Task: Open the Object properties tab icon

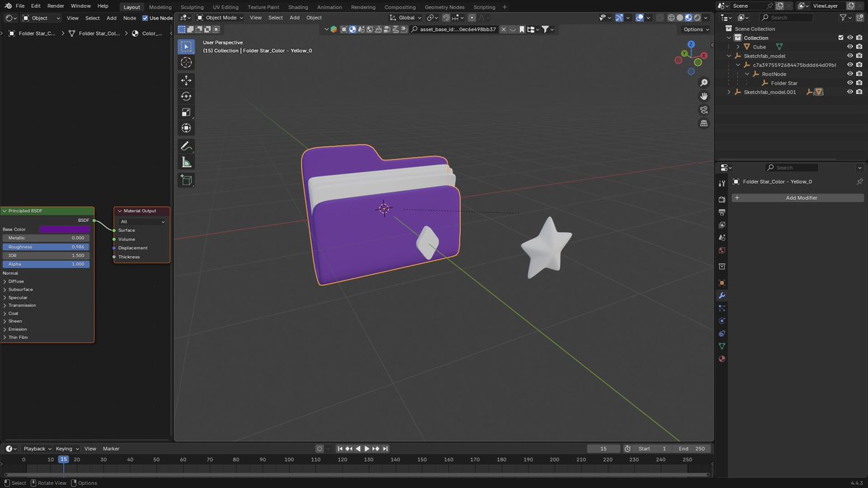Action: (x=722, y=283)
